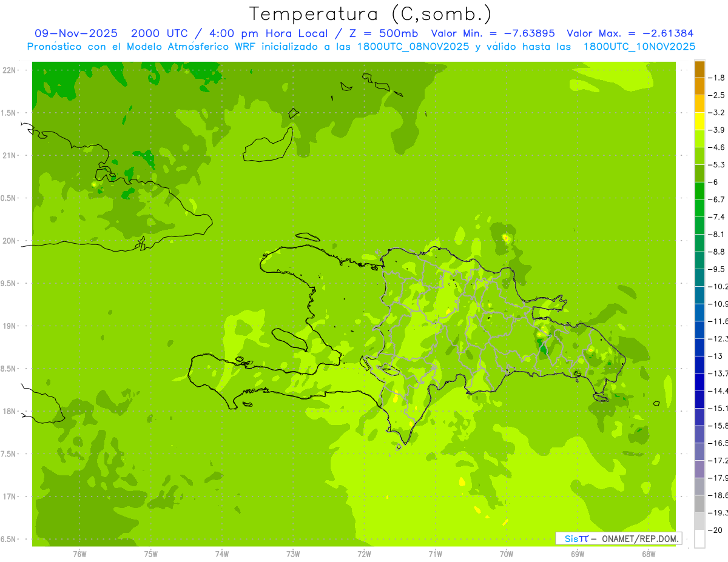The width and height of the screenshot is (728, 562).
Task: Click the '0.5N' latitude label
Action: [8, 198]
